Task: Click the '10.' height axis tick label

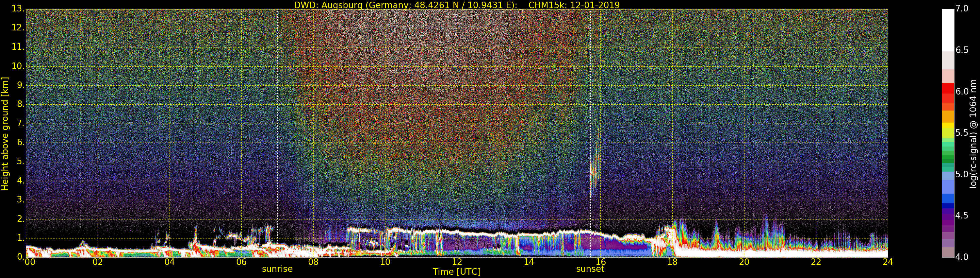Action: point(18,66)
